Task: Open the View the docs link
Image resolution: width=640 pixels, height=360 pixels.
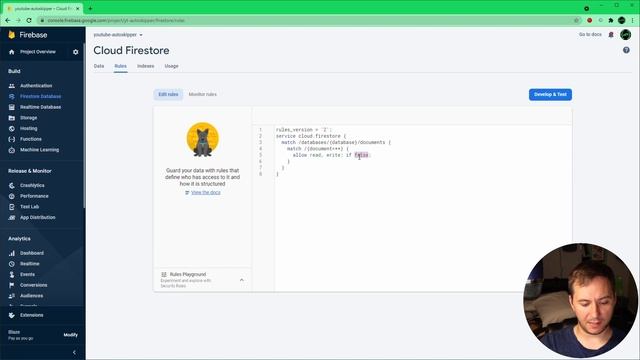Action: coord(206,193)
